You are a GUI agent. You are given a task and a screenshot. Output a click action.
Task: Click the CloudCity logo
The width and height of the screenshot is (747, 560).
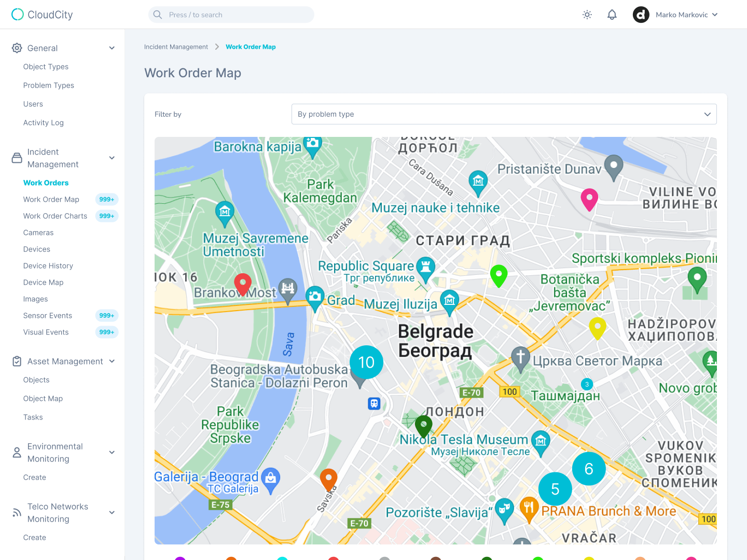coord(42,15)
